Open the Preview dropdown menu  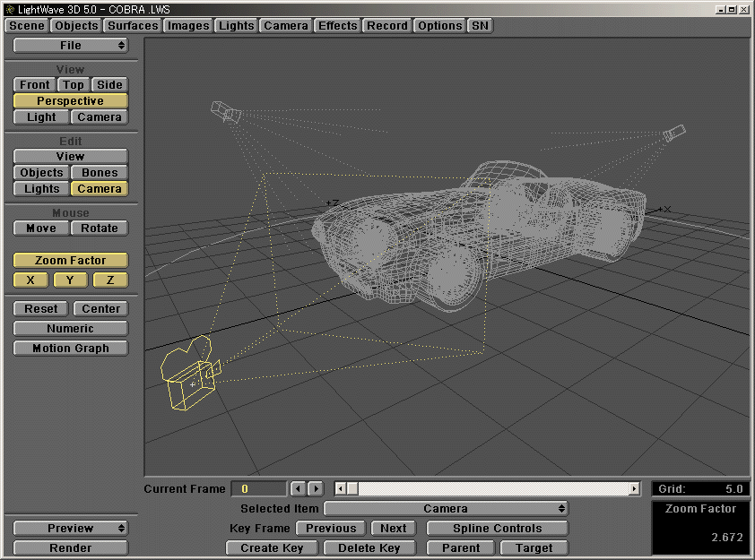(x=70, y=529)
